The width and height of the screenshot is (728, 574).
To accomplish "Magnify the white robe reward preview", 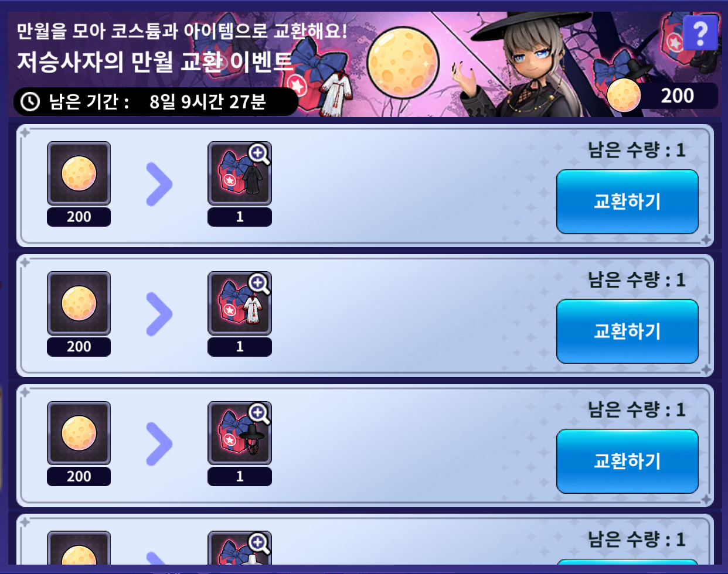I will point(259,284).
